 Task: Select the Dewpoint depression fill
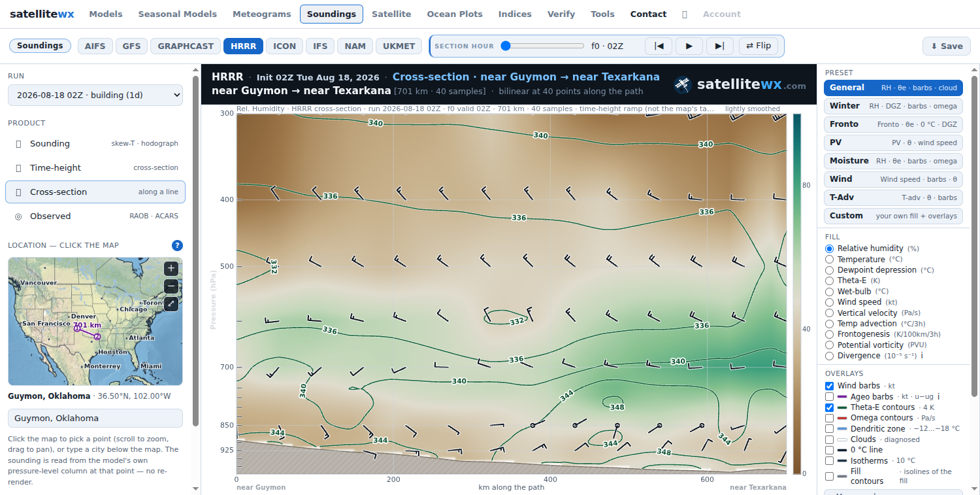click(x=830, y=270)
